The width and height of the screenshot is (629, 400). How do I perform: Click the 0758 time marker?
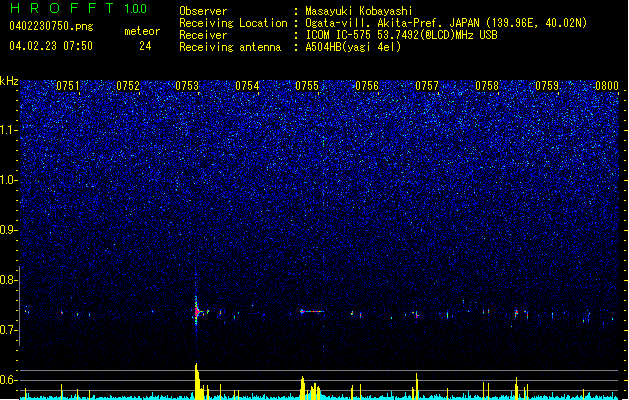(487, 86)
